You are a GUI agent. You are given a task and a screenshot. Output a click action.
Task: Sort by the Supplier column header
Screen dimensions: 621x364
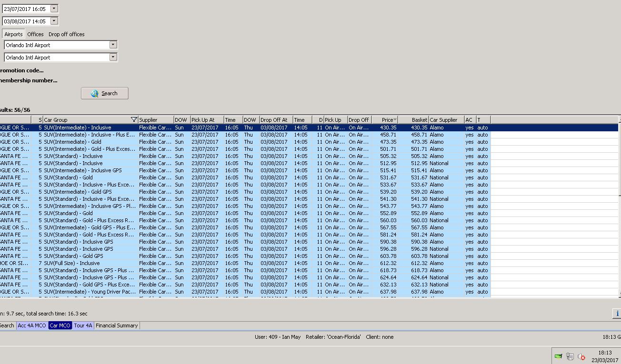pos(156,120)
